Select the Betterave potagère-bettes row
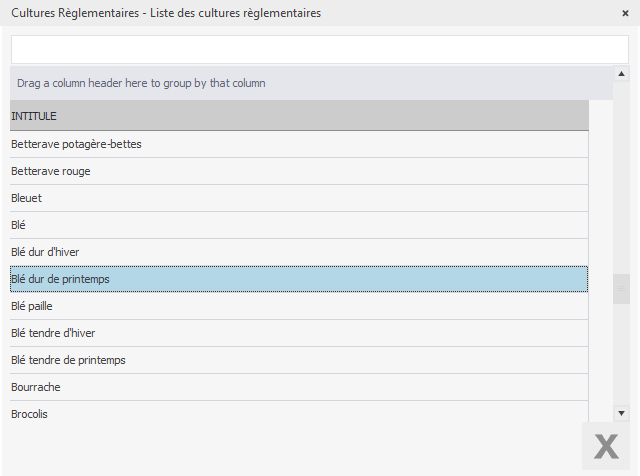640x476 pixels. click(x=299, y=144)
